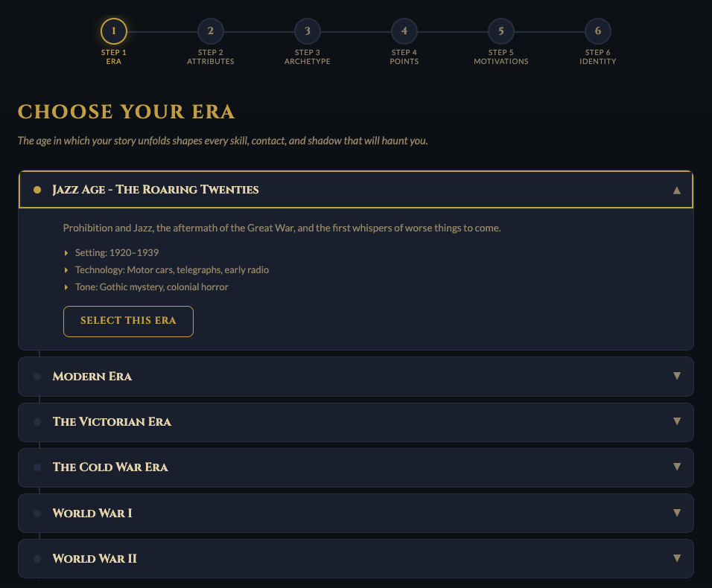The height and width of the screenshot is (588, 712).
Task: Click the World War I heading
Action: pos(92,514)
